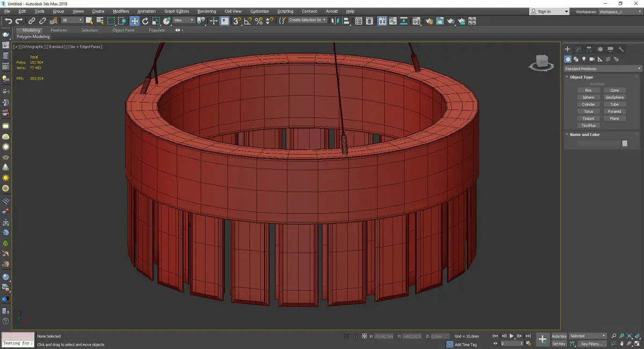Choose the Select Object tool
The width and height of the screenshot is (644, 349).
coord(89,21)
